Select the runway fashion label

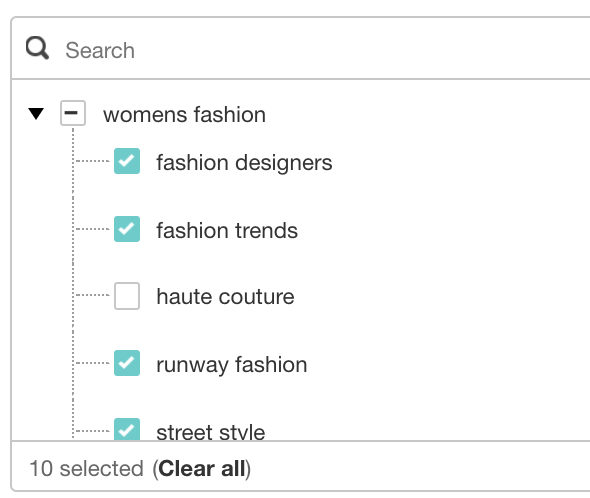[232, 365]
